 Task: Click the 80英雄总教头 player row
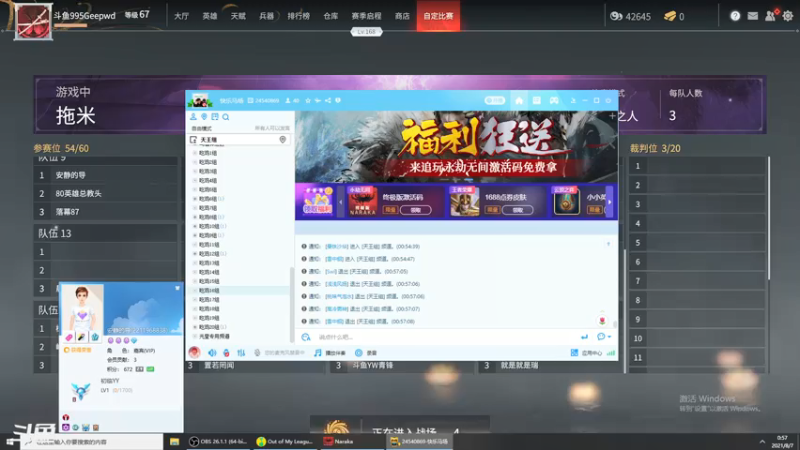coord(106,193)
